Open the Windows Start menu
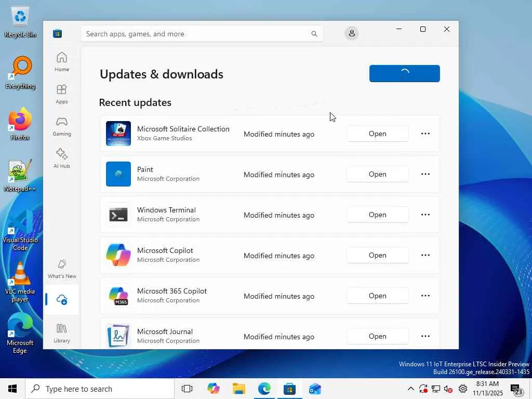This screenshot has height=399, width=532. [x=12, y=389]
